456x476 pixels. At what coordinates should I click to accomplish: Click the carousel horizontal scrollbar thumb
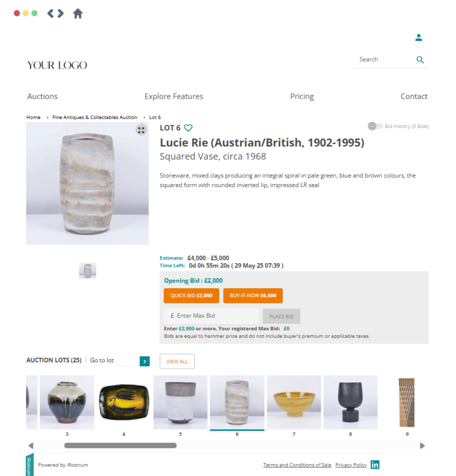[x=120, y=446]
